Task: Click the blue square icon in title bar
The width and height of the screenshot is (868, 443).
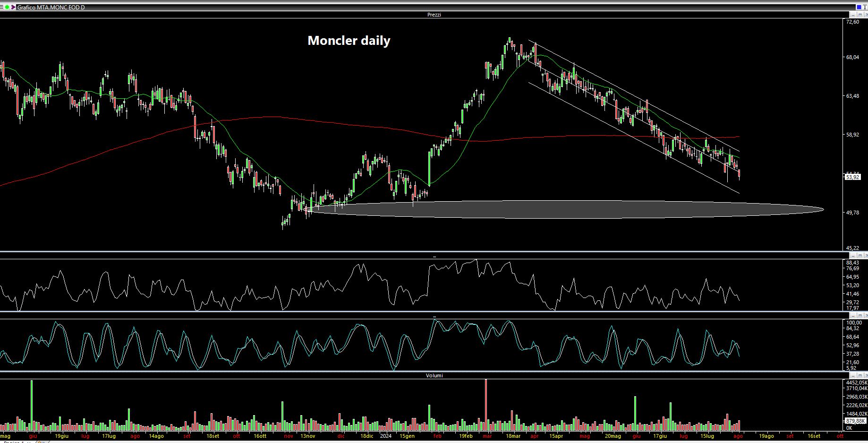Action: pyautogui.click(x=859, y=7)
